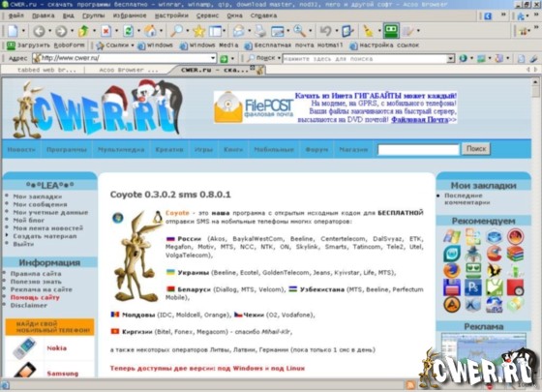Click the green Go button beside address bar

coord(224,59)
